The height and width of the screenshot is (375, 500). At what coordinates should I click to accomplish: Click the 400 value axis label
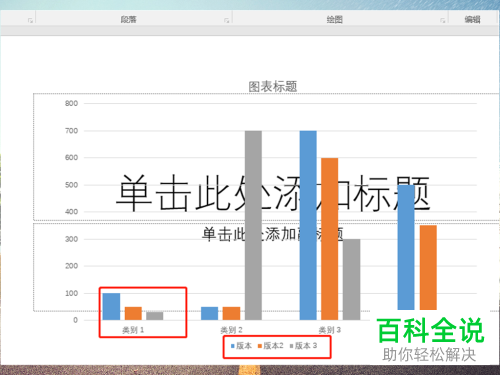tap(71, 212)
